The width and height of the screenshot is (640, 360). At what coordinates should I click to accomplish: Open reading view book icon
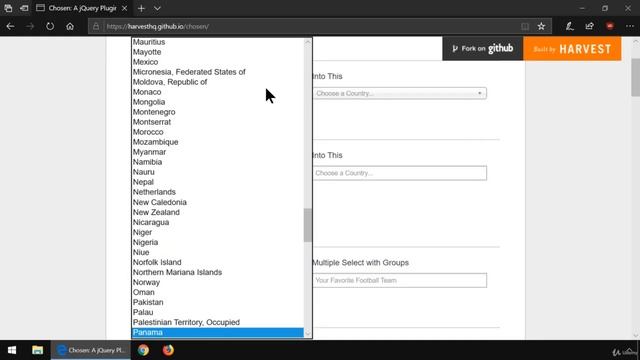525,26
